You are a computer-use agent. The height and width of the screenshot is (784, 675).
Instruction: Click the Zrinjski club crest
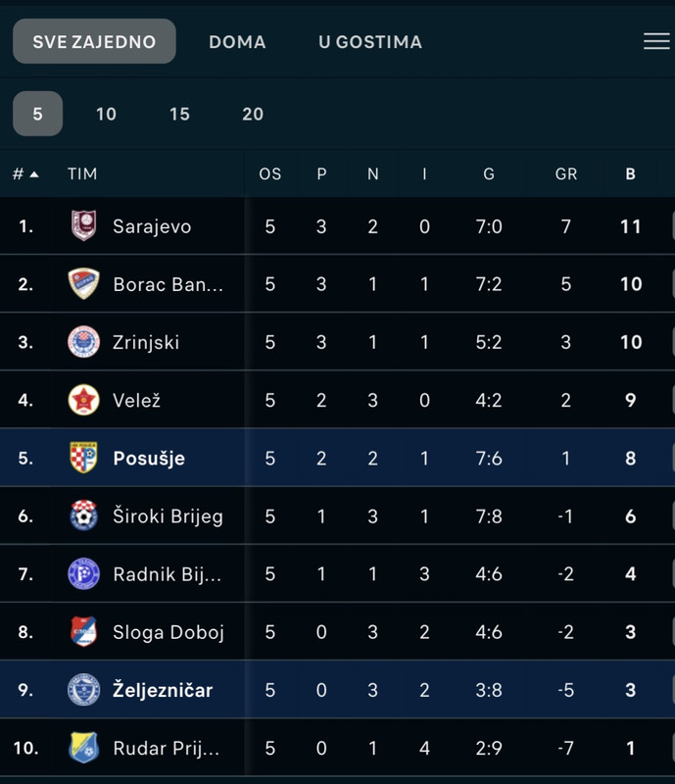click(x=83, y=342)
